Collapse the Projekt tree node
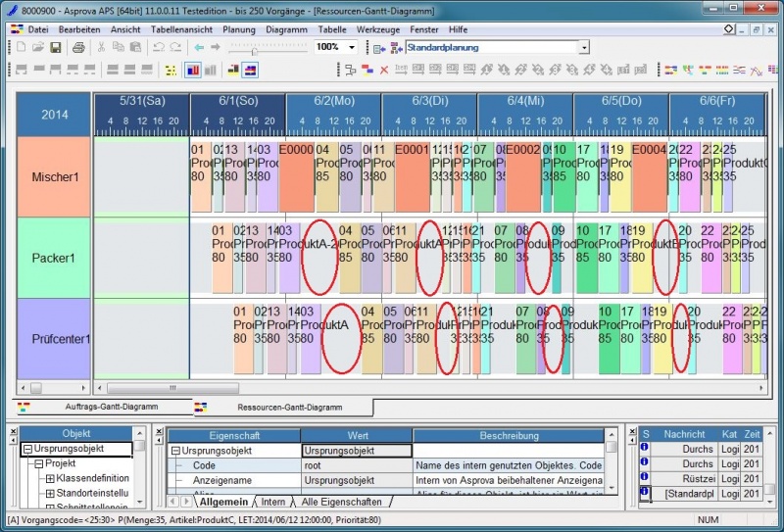This screenshot has width=784, height=532. pos(38,464)
